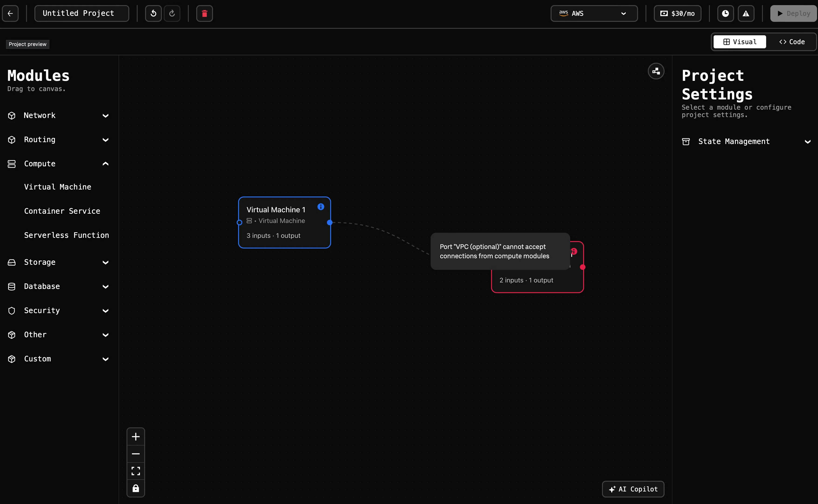Click Virtual Machine 1 info icon
Image resolution: width=818 pixels, height=504 pixels.
321,207
